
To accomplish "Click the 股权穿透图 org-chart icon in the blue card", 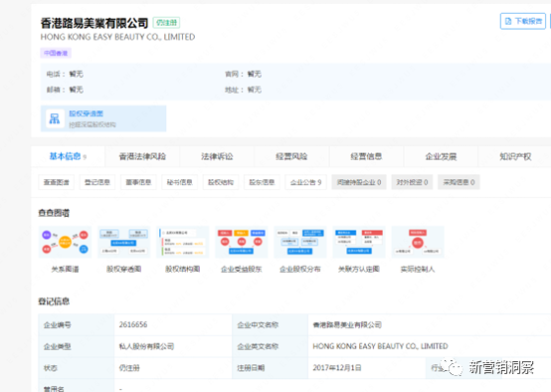I will [55, 118].
